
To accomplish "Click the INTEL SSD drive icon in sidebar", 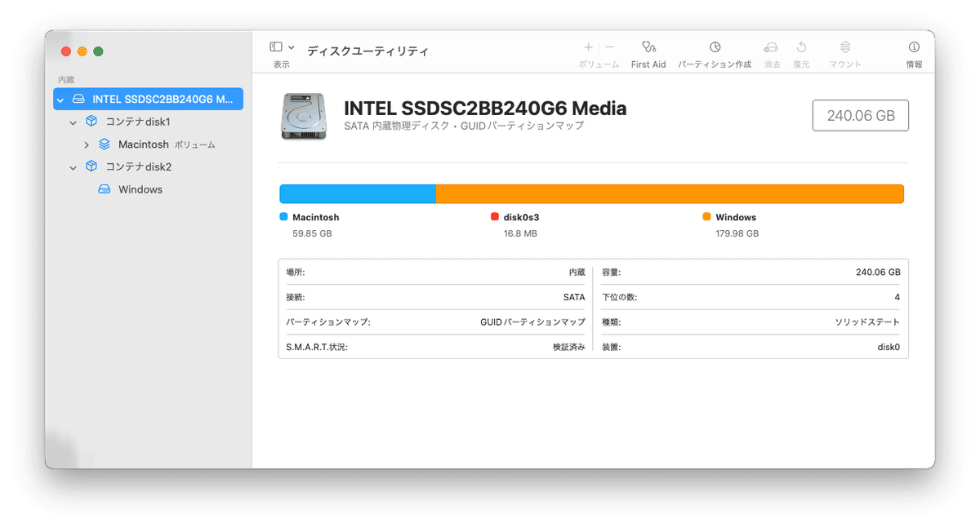I will pos(78,99).
